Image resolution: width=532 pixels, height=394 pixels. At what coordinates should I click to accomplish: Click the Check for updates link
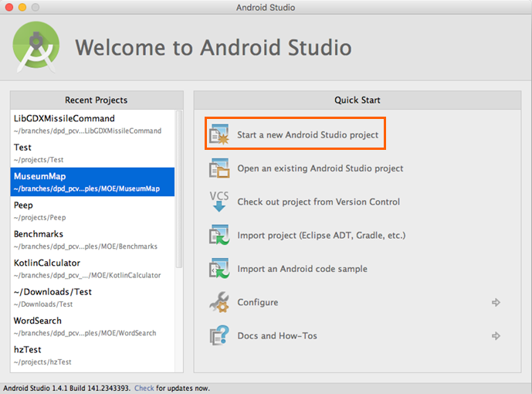tap(144, 388)
